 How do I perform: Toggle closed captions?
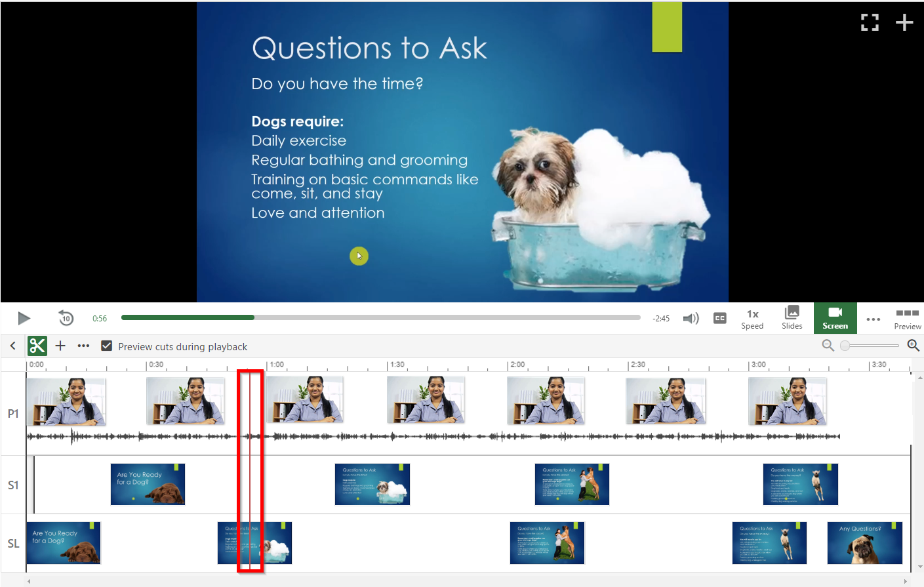(719, 318)
